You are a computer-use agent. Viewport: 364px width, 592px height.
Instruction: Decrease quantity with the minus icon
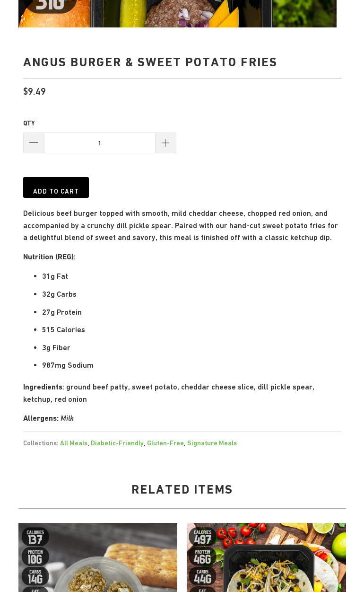click(x=34, y=143)
